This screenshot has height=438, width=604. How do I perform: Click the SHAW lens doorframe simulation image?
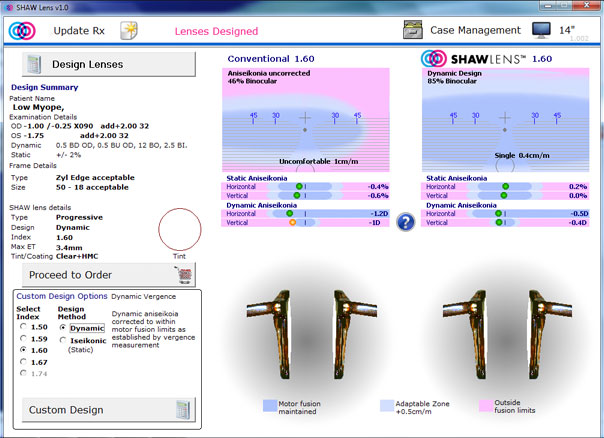[505, 335]
